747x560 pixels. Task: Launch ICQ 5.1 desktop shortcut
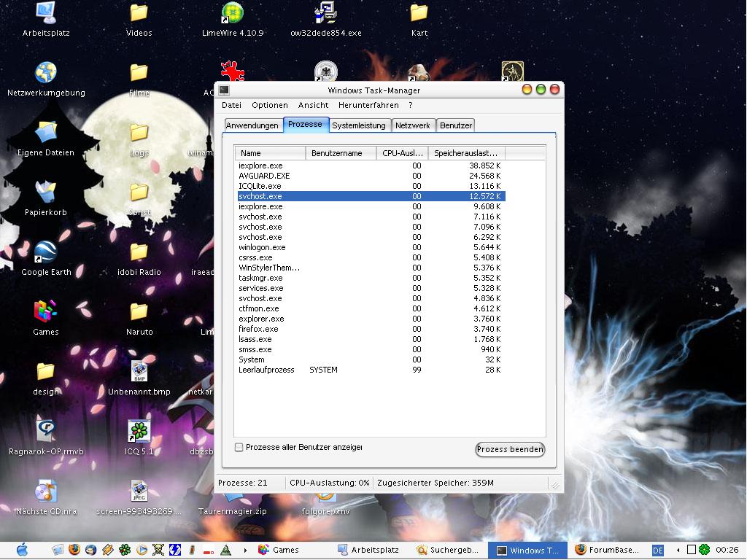pos(139,438)
